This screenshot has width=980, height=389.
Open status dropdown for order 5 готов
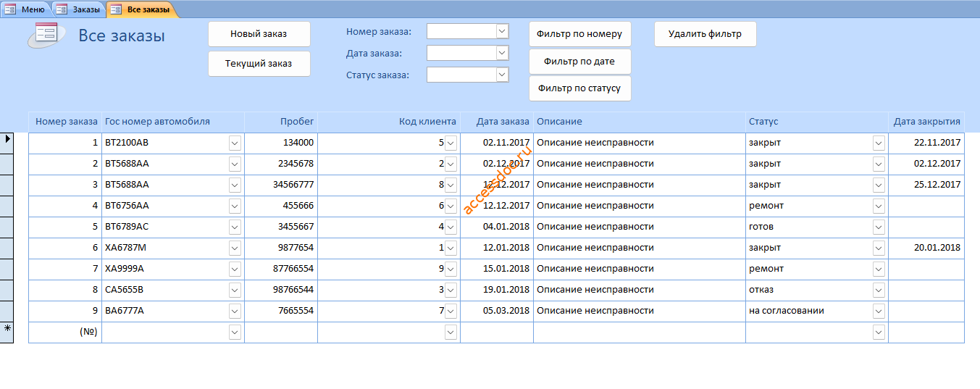(879, 227)
